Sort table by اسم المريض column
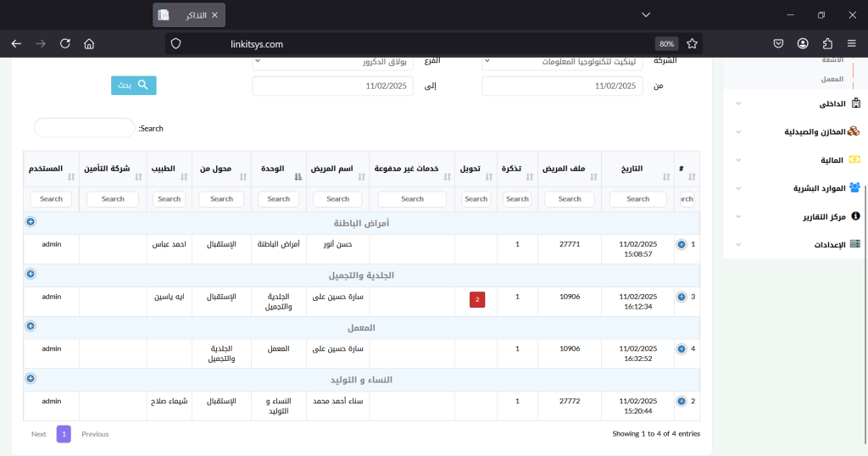 pos(338,169)
